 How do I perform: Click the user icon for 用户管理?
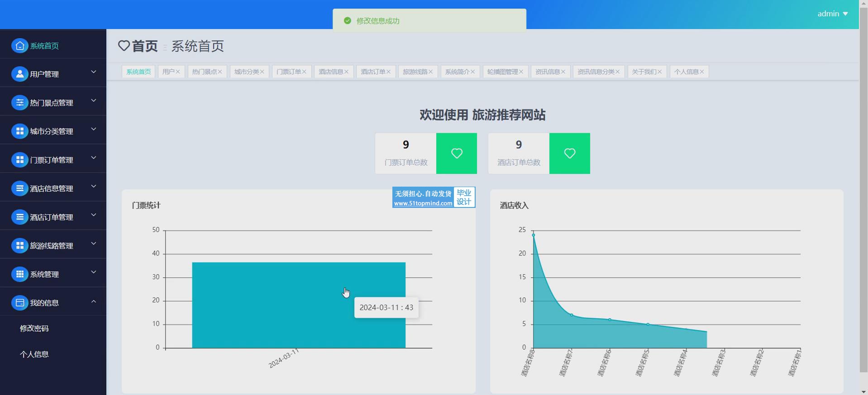(19, 74)
